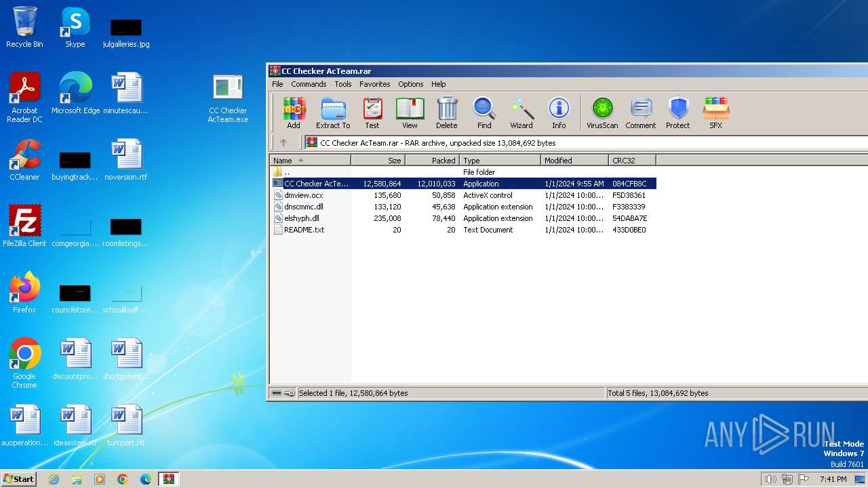Open the Recycle Bin desktop icon
Viewport: 868px width, 488px height.
[24, 27]
